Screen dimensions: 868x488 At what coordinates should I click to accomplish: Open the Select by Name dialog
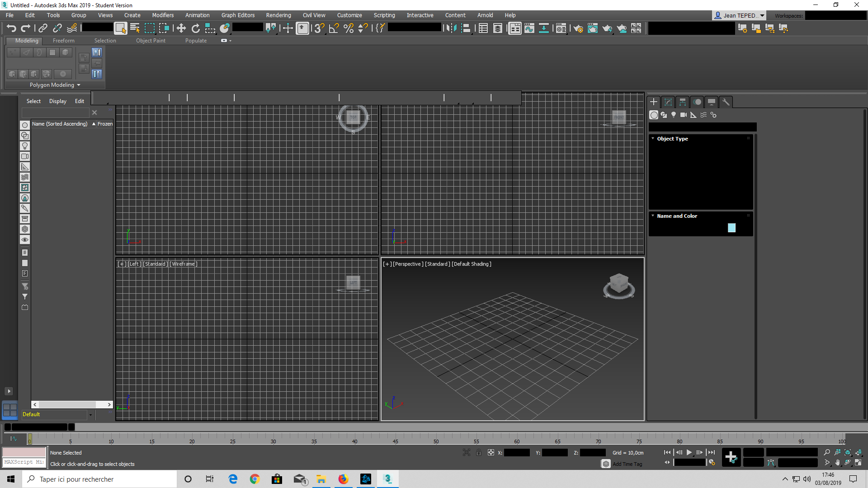click(x=135, y=28)
